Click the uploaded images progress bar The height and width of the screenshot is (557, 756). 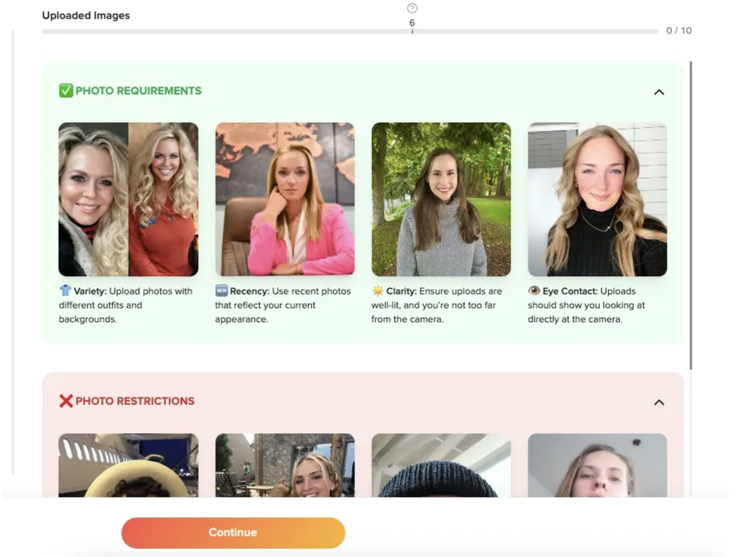point(350,31)
